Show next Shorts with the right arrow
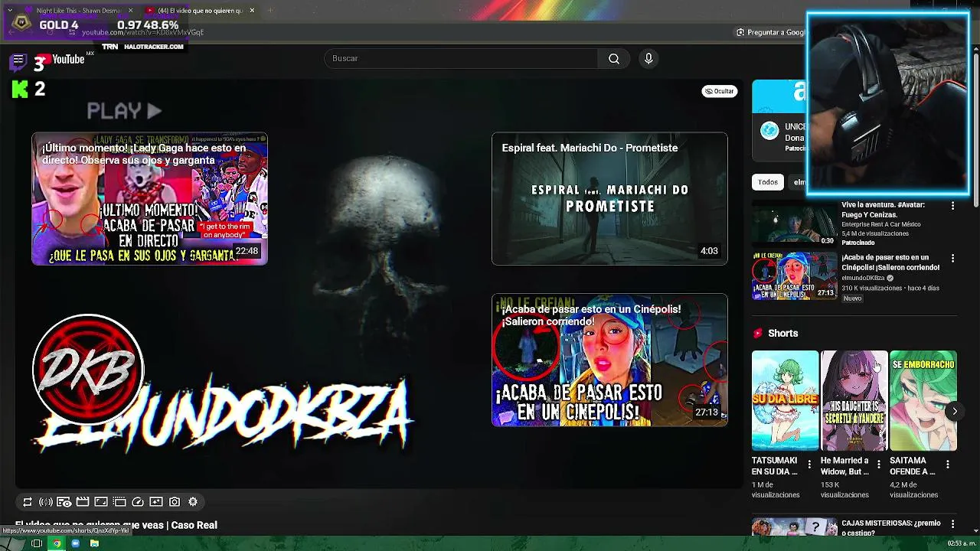This screenshot has height=551, width=980. [x=954, y=412]
